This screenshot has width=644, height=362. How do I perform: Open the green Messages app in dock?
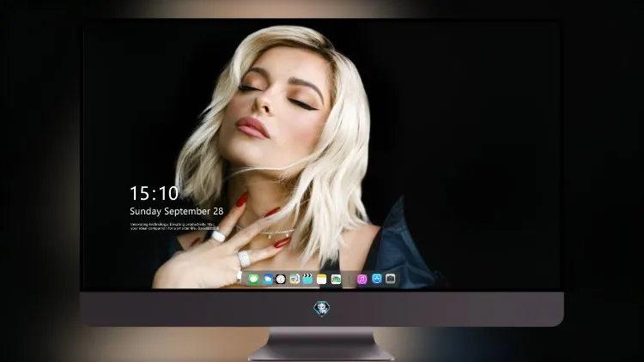click(253, 280)
